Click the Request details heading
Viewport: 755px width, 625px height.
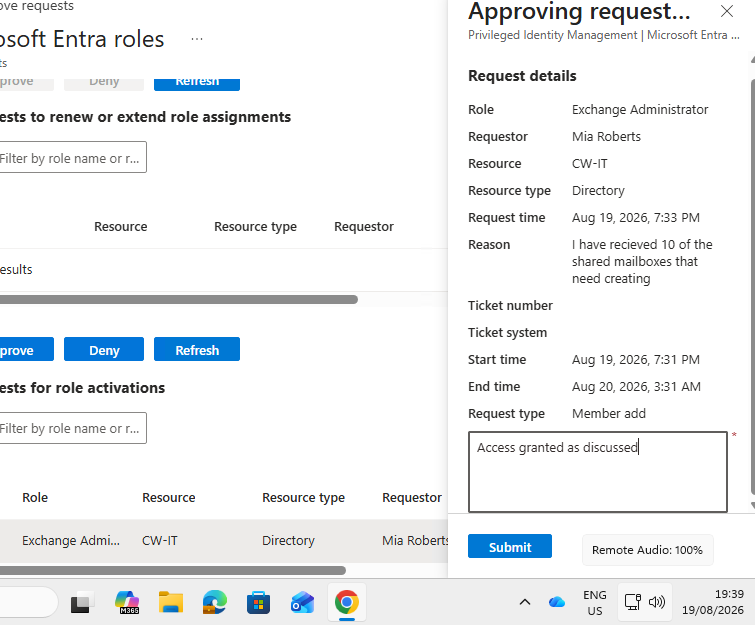click(x=522, y=76)
